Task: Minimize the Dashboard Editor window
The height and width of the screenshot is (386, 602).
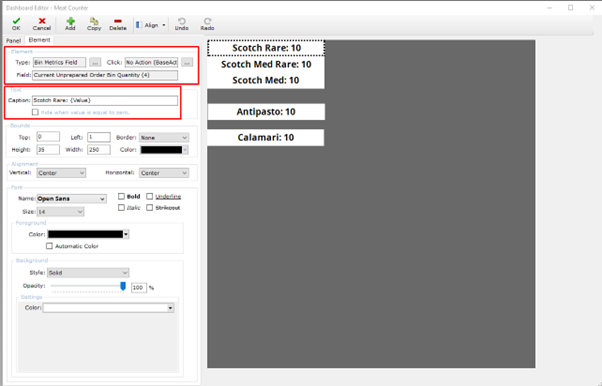Action: click(549, 8)
